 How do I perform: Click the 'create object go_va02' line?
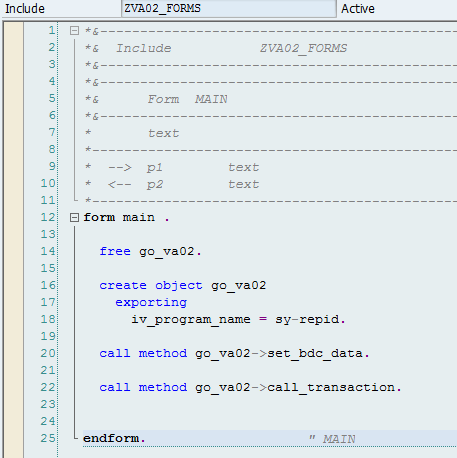(x=183, y=285)
